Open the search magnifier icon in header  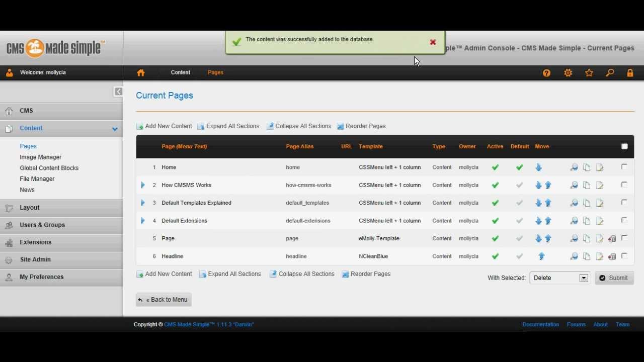610,73
